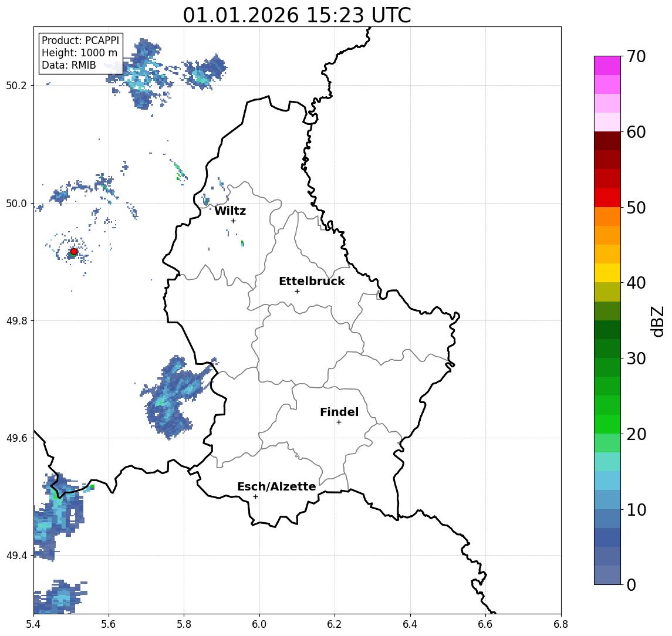Click the green 30 dBZ color band
Viewport: 672px width, 636px height.
point(607,349)
